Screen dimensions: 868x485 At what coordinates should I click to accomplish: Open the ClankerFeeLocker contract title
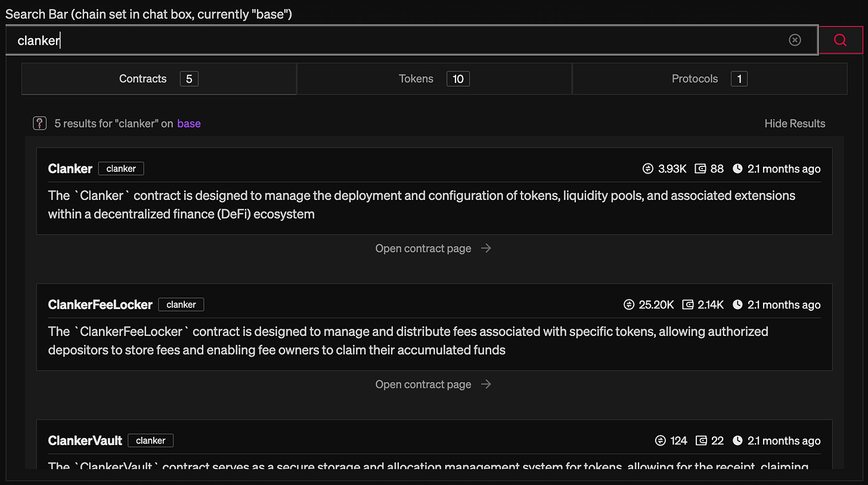point(100,305)
